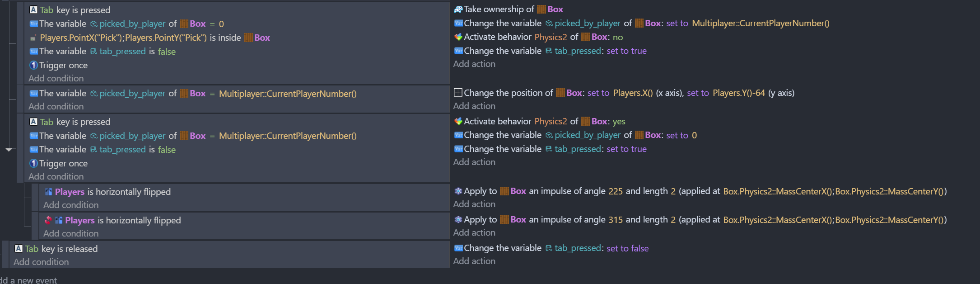The image size is (980, 284).
Task: Open 'set to false' value in Tab released action
Action: pos(627,248)
